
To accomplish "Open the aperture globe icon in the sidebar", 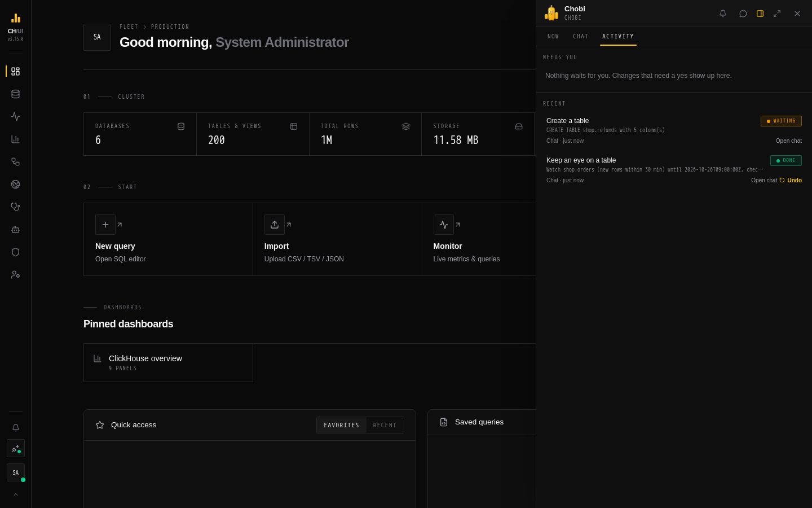I will pyautogui.click(x=15, y=185).
